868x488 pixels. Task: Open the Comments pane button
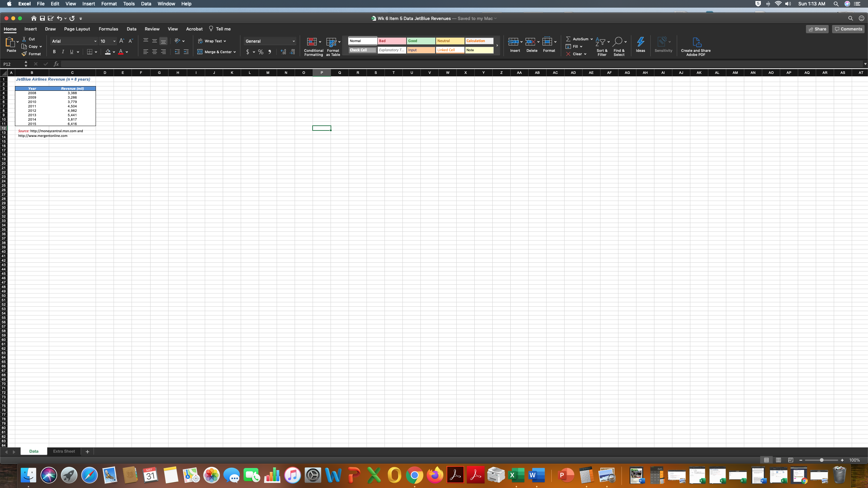pyautogui.click(x=848, y=29)
